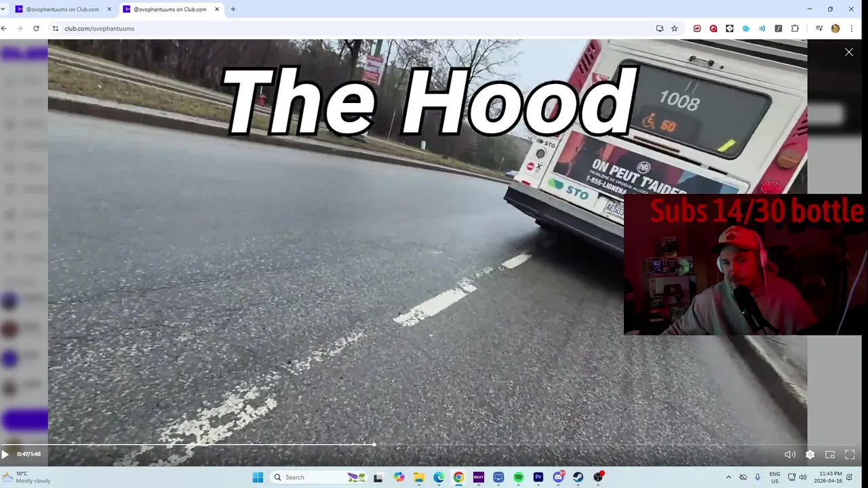Open the blue sound-wave extension
868x488 pixels.
click(x=762, y=28)
